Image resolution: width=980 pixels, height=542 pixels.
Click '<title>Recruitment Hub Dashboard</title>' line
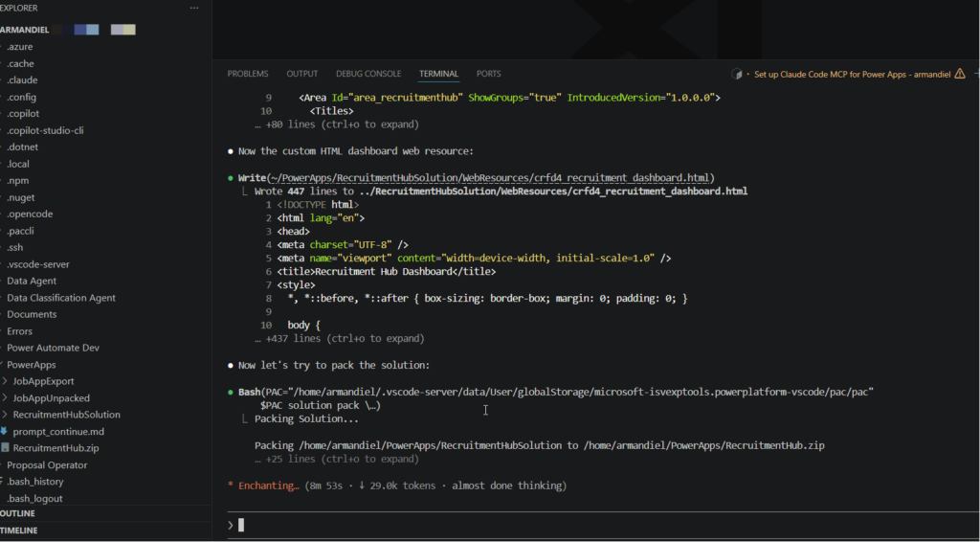[x=387, y=271]
